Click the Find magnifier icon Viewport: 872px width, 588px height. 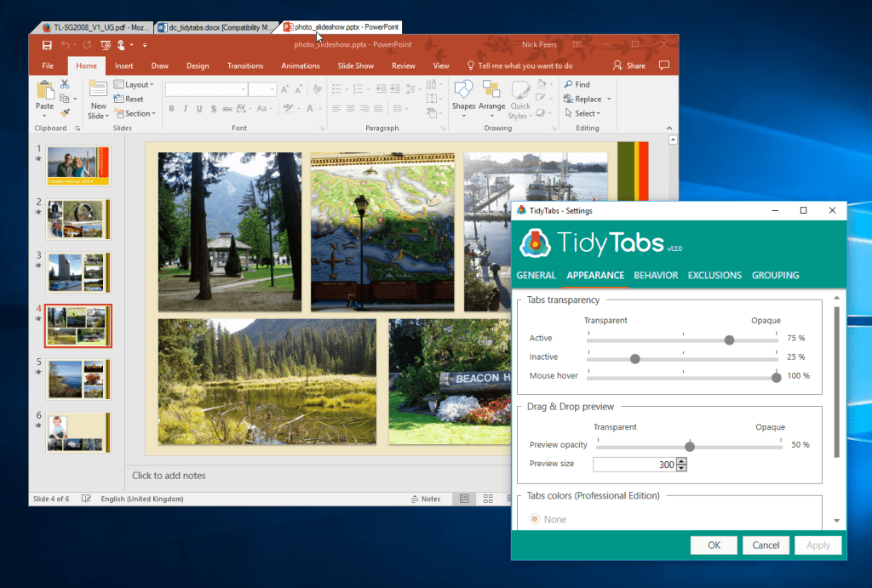coord(568,85)
